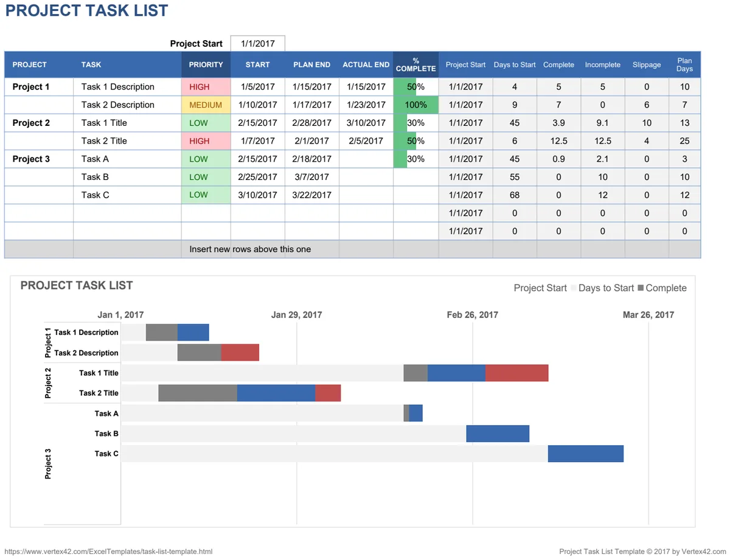Screen dimensions: 730x560
Task: Click the Task 2 Description cell in table
Action: [x=127, y=105]
